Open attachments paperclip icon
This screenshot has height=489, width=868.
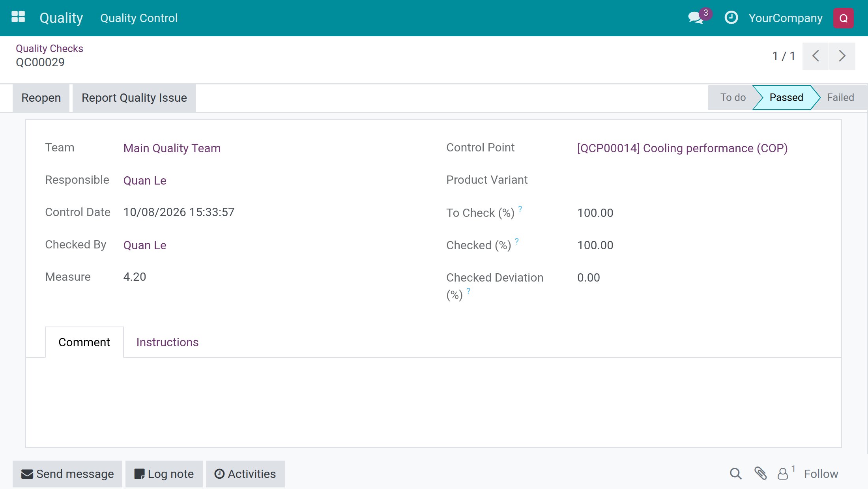click(760, 474)
